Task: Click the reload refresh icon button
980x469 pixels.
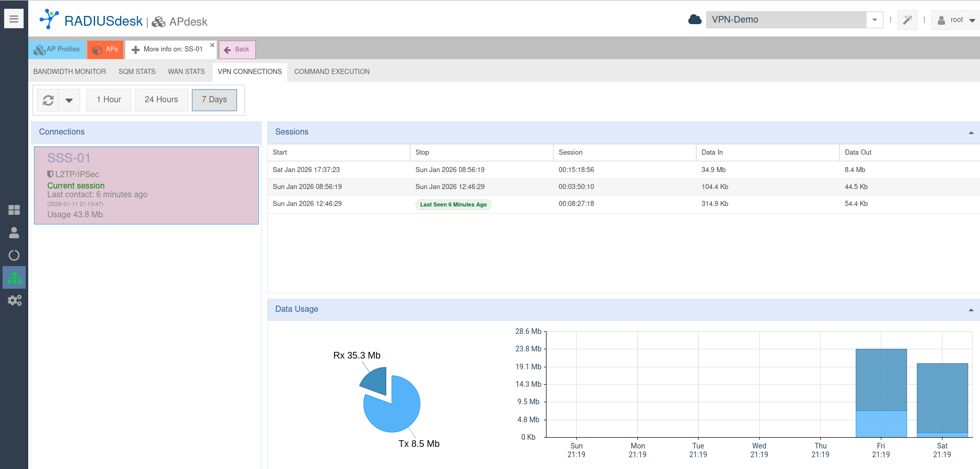Action: click(48, 100)
